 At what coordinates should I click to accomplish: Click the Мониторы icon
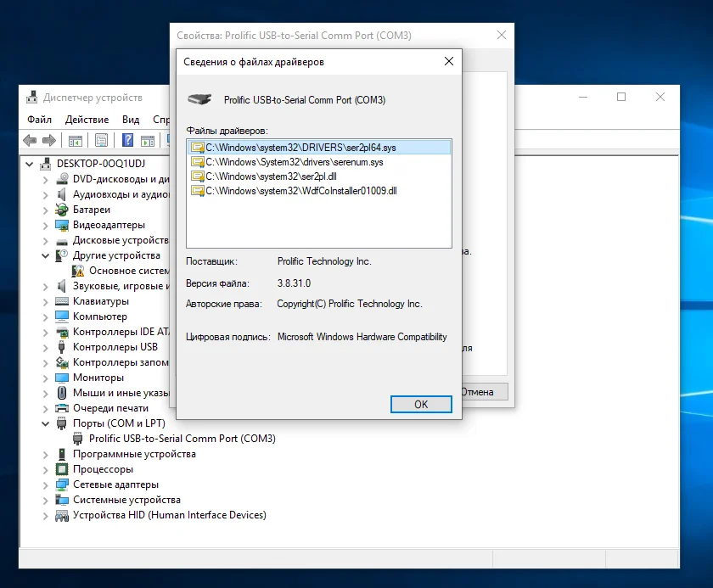pos(62,378)
